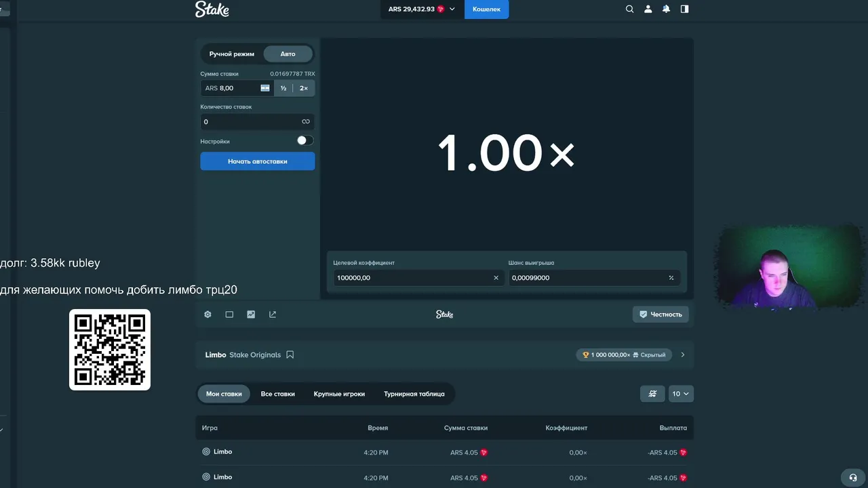Open the Турнирная таблица tab
This screenshot has height=488, width=868.
click(414, 394)
